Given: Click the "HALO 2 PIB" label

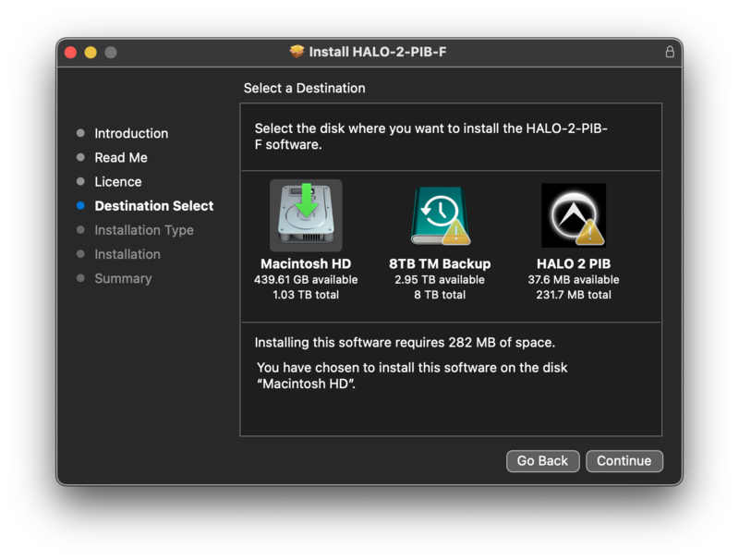Looking at the screenshot, I should coord(574,263).
